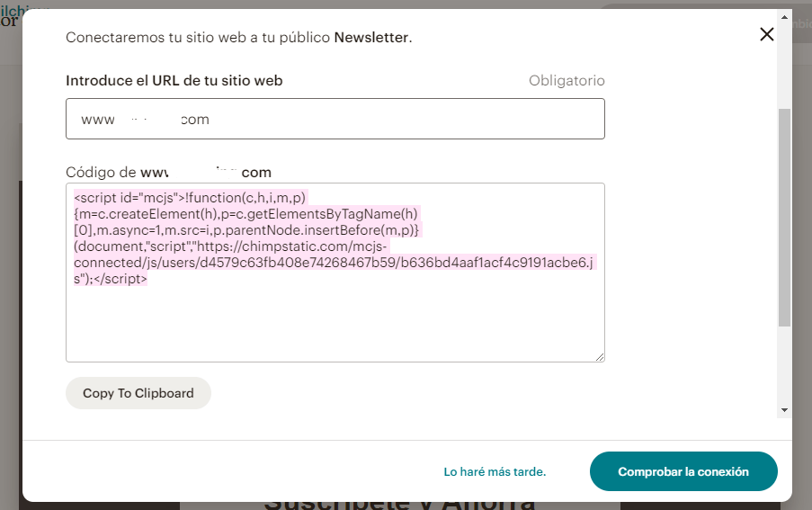
Task: Click the 'Lo haré más tarde.' link
Action: 495,471
